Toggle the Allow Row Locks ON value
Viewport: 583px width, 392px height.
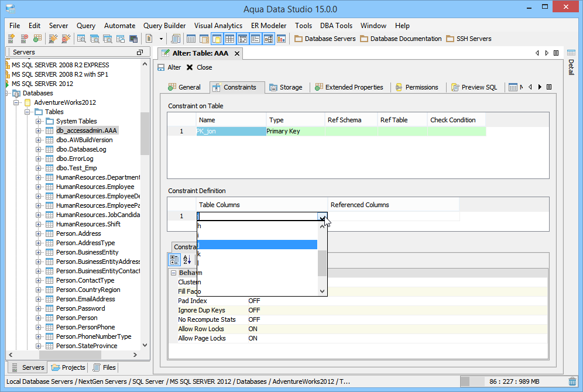253,329
